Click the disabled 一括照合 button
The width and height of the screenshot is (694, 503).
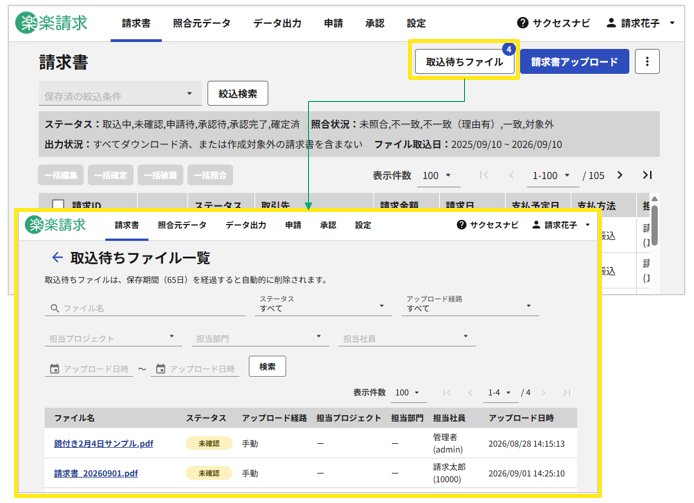click(210, 175)
